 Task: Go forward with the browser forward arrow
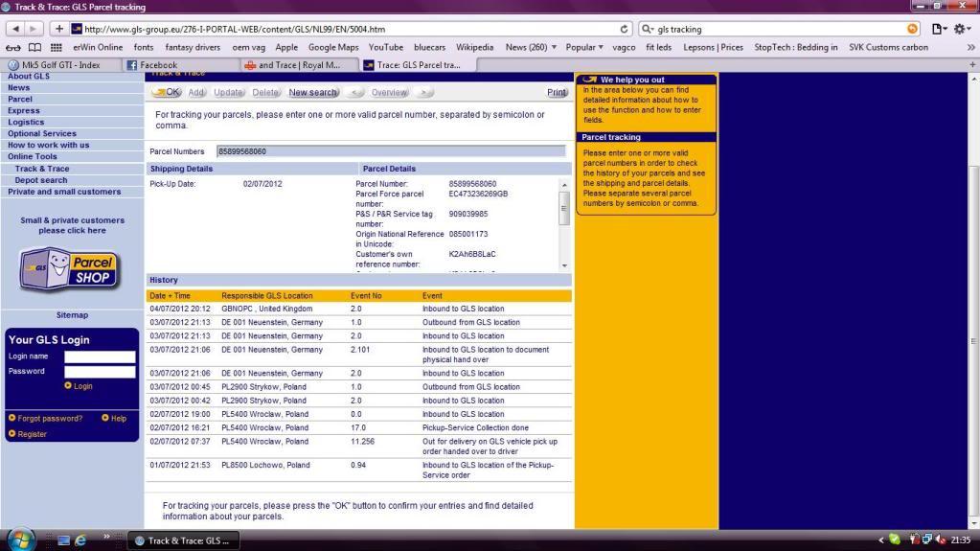34,29
